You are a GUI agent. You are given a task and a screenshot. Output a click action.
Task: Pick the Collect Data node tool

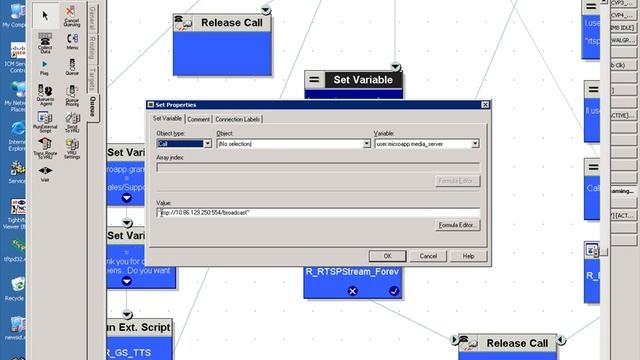tap(45, 43)
